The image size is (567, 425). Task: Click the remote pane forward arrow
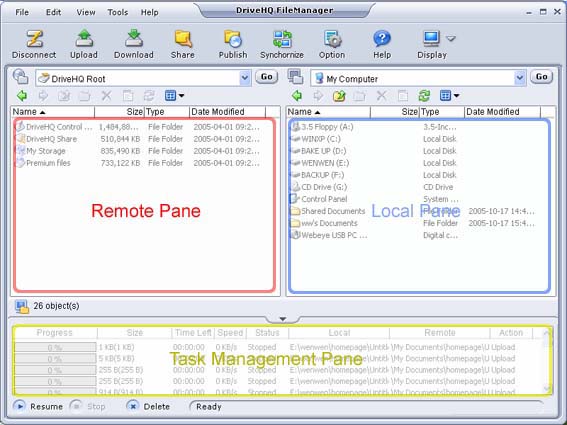coord(43,96)
